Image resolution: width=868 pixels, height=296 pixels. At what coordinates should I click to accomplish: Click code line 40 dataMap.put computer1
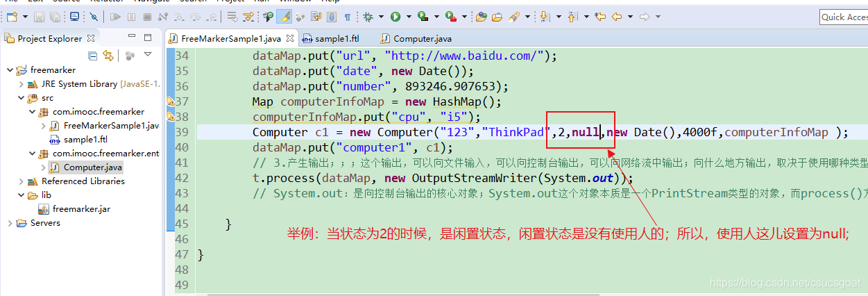pyautogui.click(x=352, y=147)
